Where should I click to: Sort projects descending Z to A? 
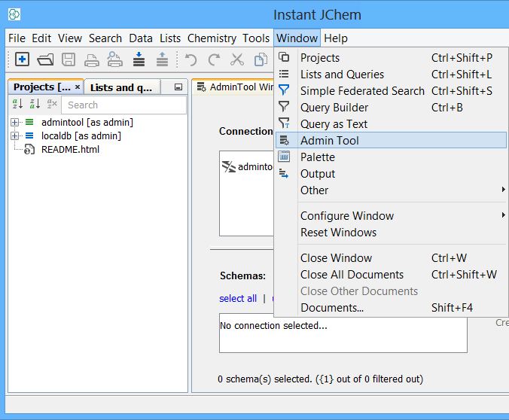tap(35, 104)
